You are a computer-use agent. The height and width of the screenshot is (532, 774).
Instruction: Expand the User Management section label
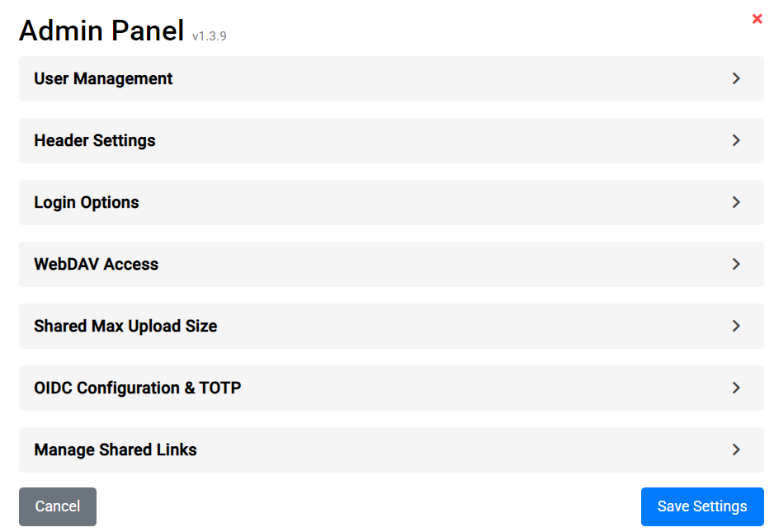[x=103, y=79]
